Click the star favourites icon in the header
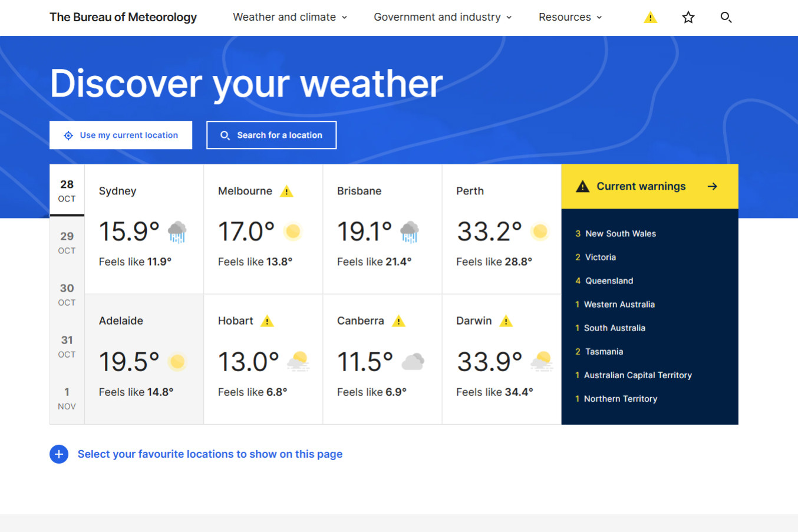This screenshot has height=532, width=798. [x=688, y=17]
